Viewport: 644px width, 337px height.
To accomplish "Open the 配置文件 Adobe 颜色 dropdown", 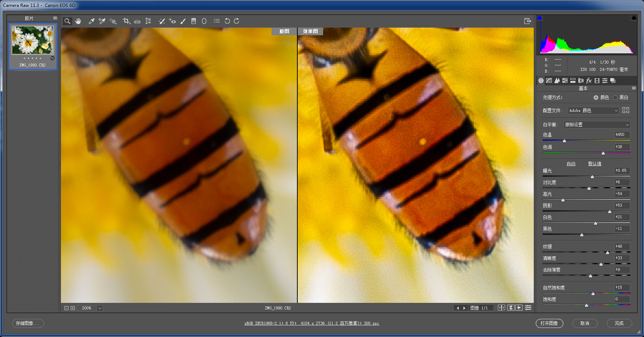I will [x=593, y=110].
